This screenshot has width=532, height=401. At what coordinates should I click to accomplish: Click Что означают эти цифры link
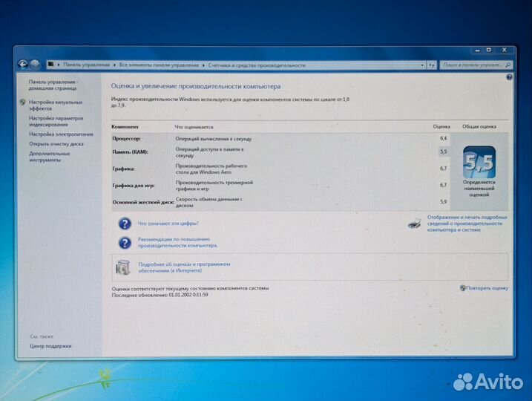(168, 224)
